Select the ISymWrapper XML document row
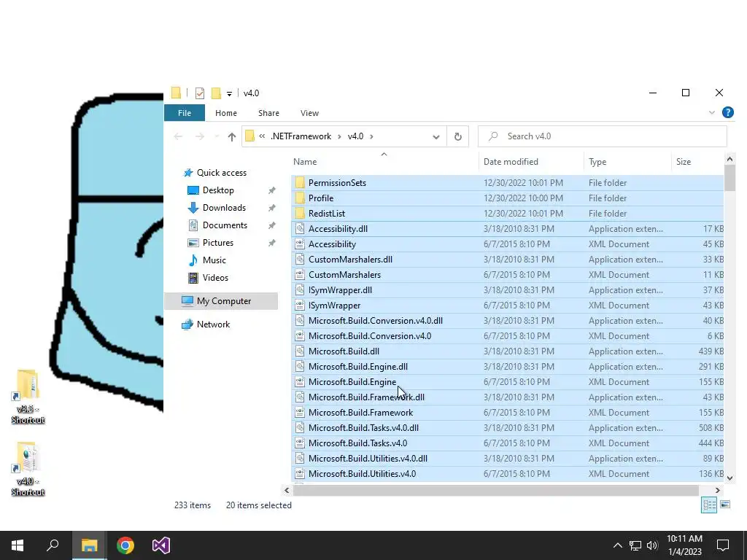Screen dimensions: 747x560 pos(508,306)
